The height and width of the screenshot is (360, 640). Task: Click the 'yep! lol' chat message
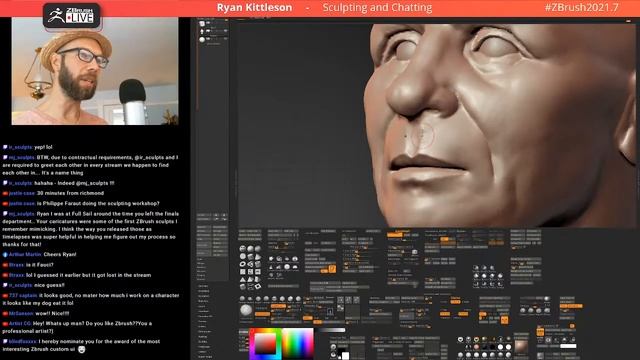pos(43,147)
